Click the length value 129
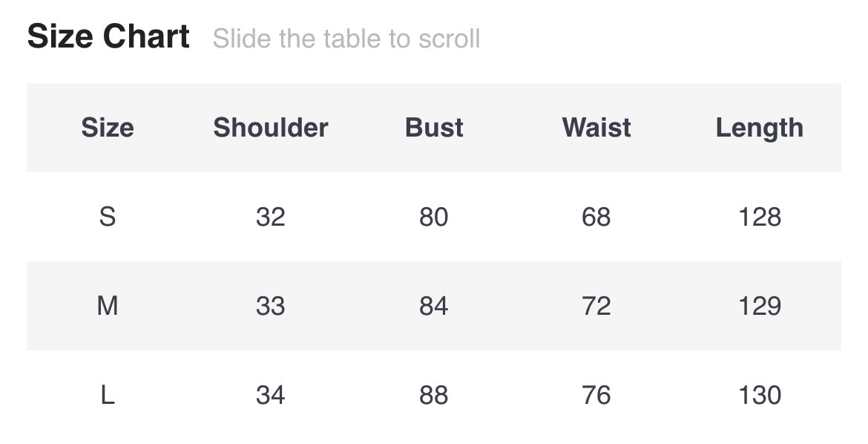 (760, 306)
